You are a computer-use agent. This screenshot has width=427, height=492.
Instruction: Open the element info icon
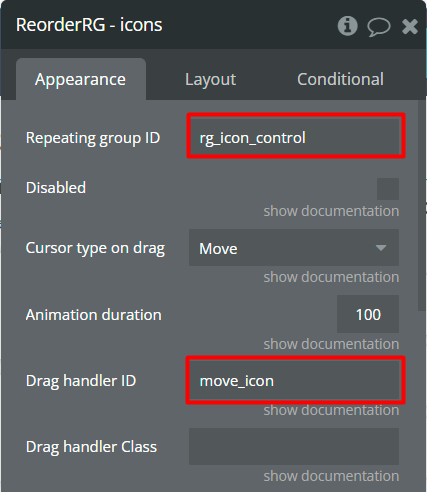click(x=347, y=26)
